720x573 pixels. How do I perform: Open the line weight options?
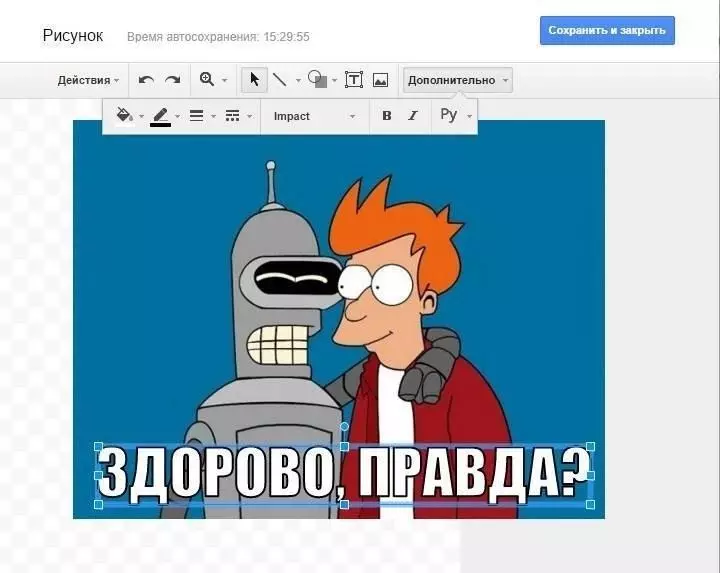point(196,116)
